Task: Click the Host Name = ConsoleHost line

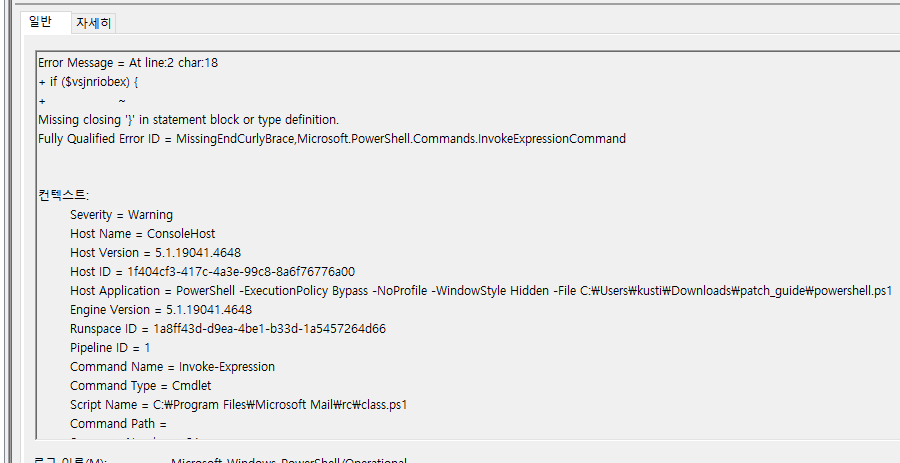Action: (142, 234)
